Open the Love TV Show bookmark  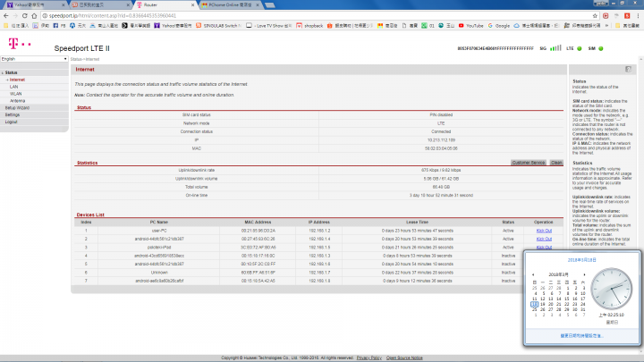pos(268,25)
